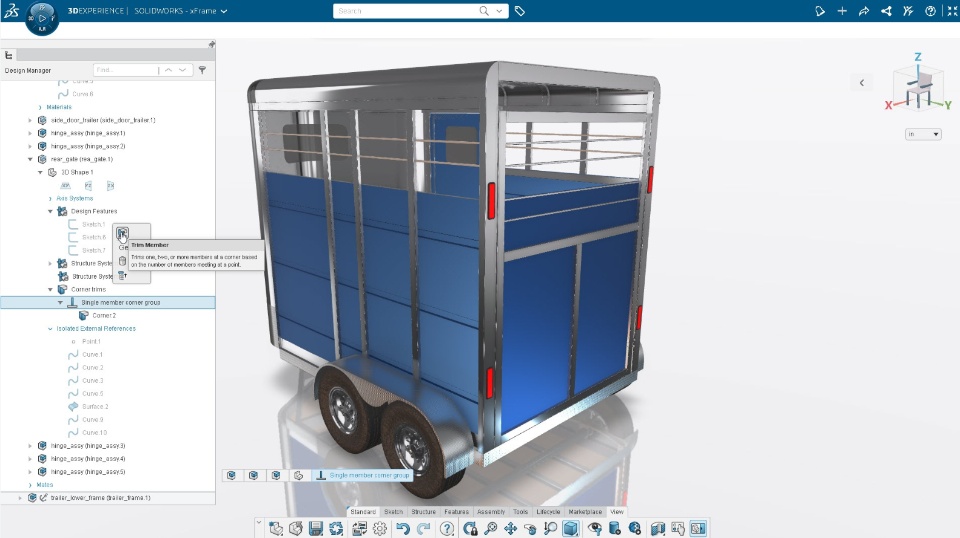This screenshot has height=538, width=960.
Task: Click the cylinder icon in context toolbar
Action: click(122, 261)
